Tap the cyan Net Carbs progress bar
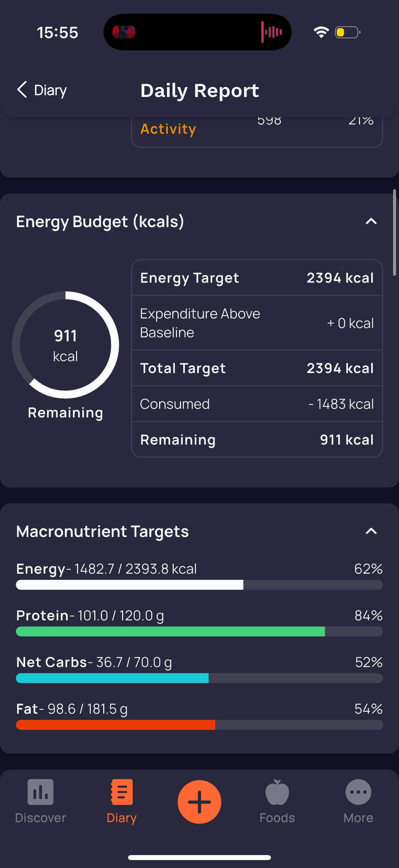This screenshot has height=868, width=399. pyautogui.click(x=199, y=678)
